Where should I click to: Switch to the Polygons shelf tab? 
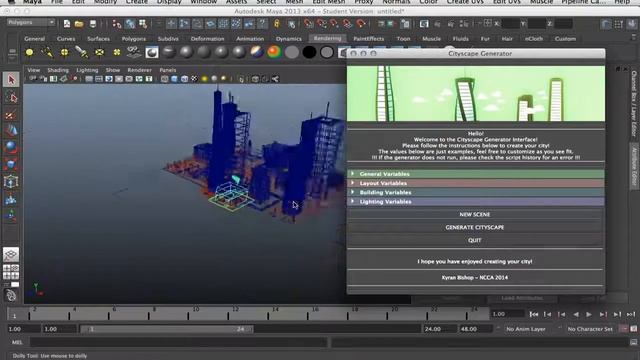[134, 39]
